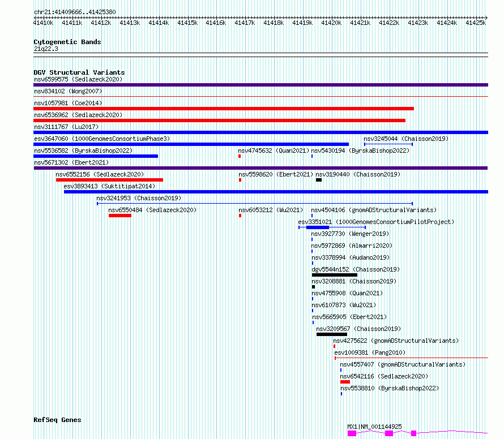
Task: Select the red nsv6542116 variant bar
Action: point(345,382)
